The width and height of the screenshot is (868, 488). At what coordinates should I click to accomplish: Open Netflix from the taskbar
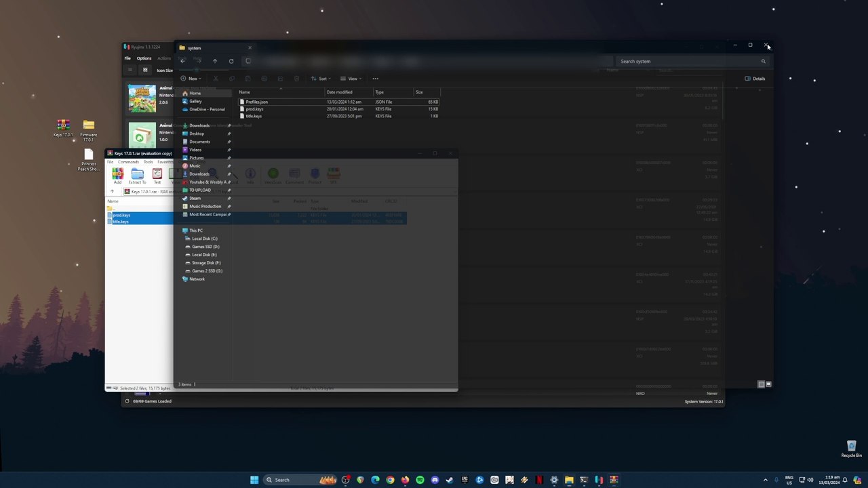(539, 480)
